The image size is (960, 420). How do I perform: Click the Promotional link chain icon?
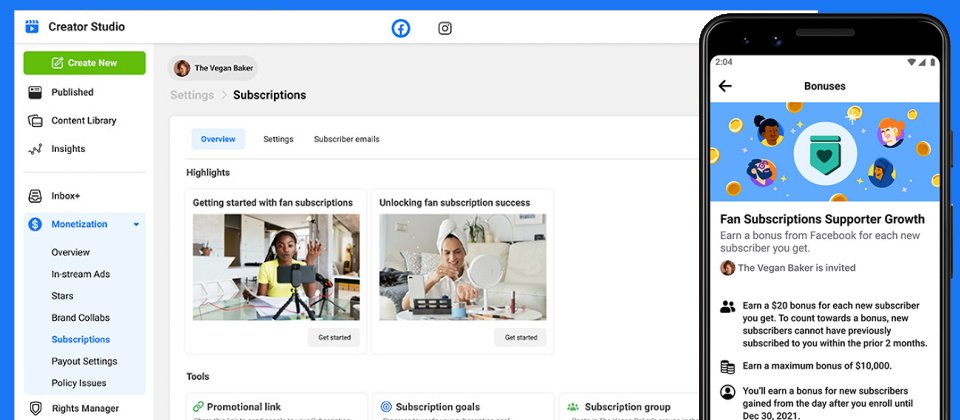(198, 407)
